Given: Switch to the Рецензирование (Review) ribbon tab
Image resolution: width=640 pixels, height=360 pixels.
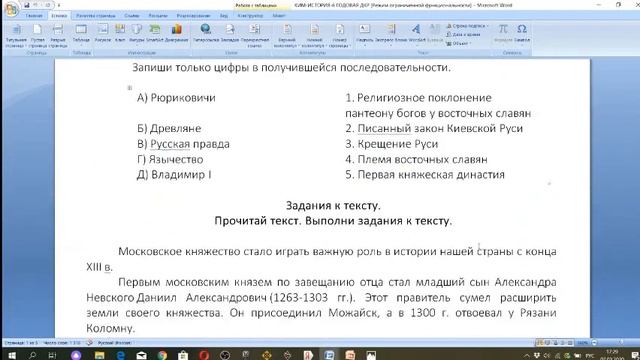Looking at the screenshot, I should coord(193,16).
